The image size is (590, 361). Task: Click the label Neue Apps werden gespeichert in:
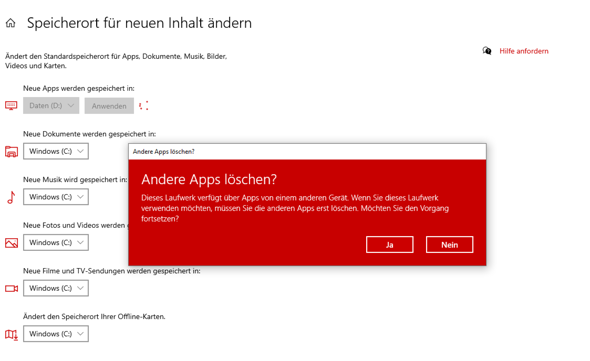tap(79, 88)
